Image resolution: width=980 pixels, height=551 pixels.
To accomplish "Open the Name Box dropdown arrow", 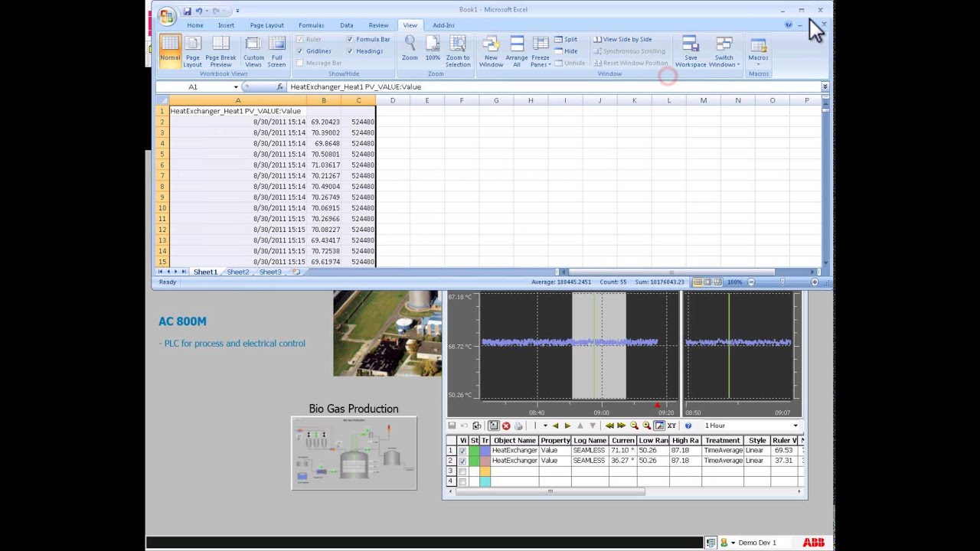I will point(236,87).
